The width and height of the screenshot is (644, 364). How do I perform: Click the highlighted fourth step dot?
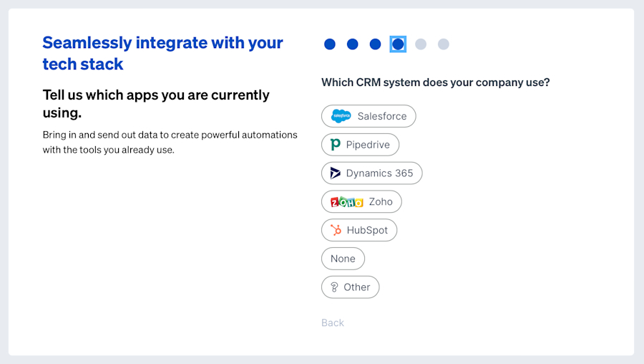(399, 44)
